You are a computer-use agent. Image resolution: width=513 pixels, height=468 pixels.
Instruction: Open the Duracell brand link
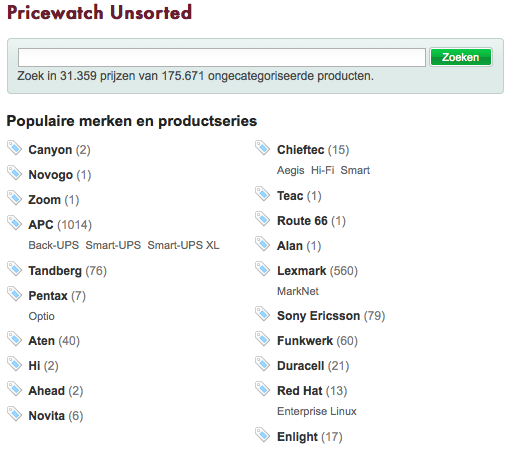300,366
